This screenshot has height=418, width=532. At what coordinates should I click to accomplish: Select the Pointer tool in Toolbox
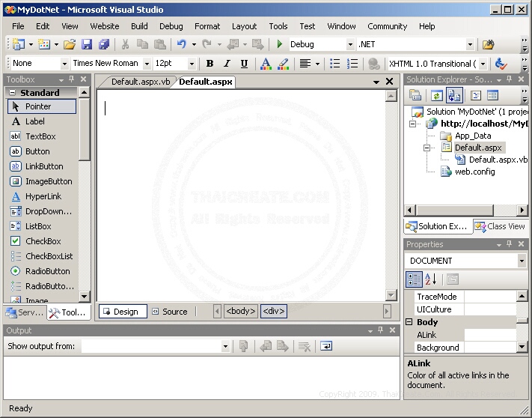click(x=42, y=106)
